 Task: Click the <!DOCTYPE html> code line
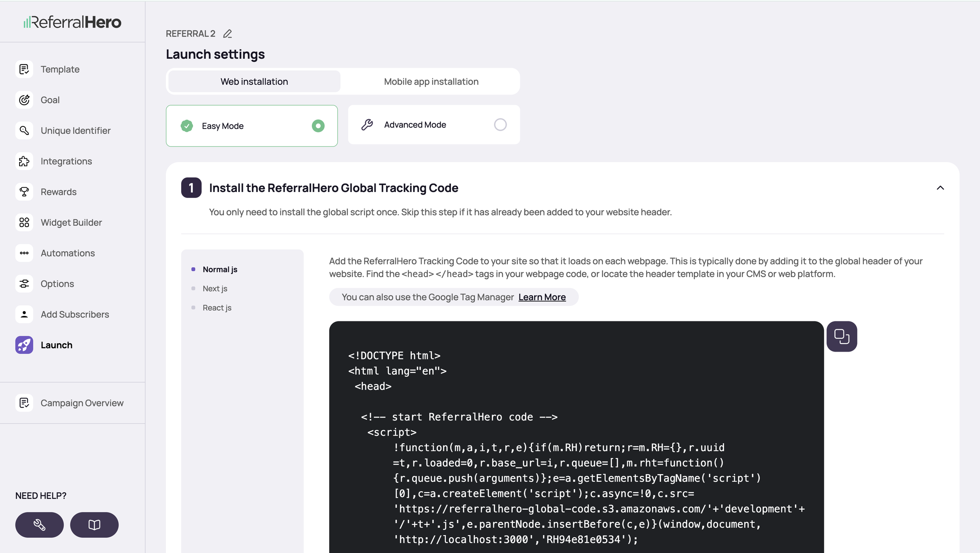click(x=394, y=355)
